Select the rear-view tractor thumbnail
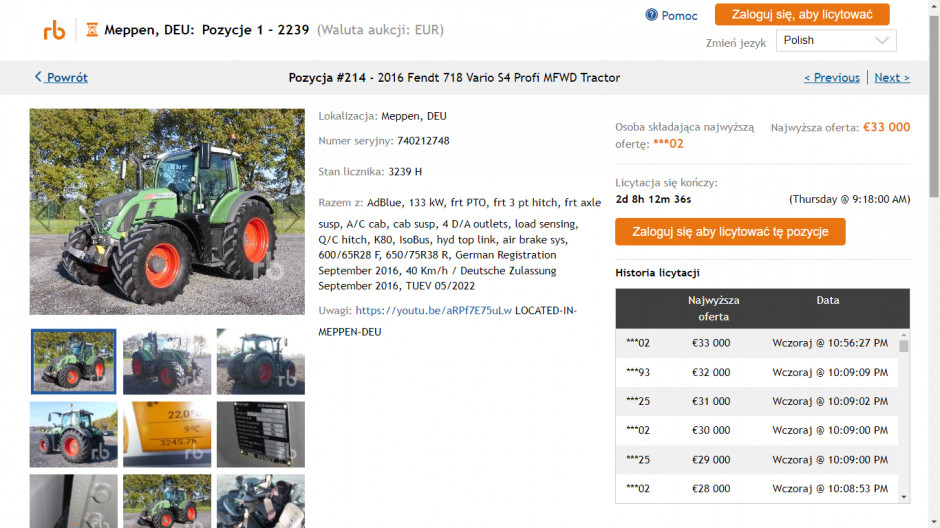Image resolution: width=940 pixels, height=528 pixels. coord(260,362)
